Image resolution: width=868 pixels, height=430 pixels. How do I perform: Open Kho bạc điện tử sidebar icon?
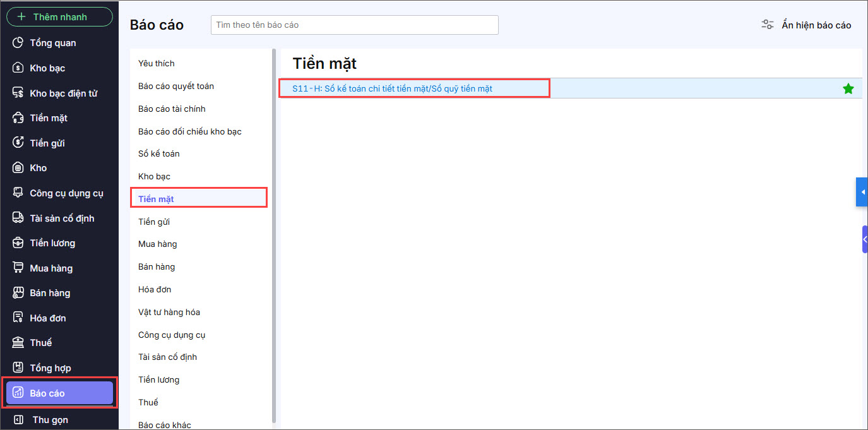click(18, 93)
